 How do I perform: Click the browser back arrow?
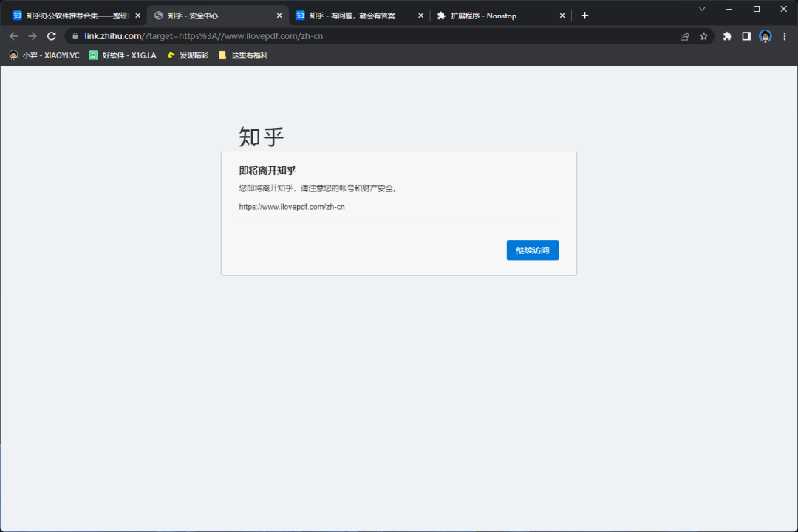click(13, 36)
